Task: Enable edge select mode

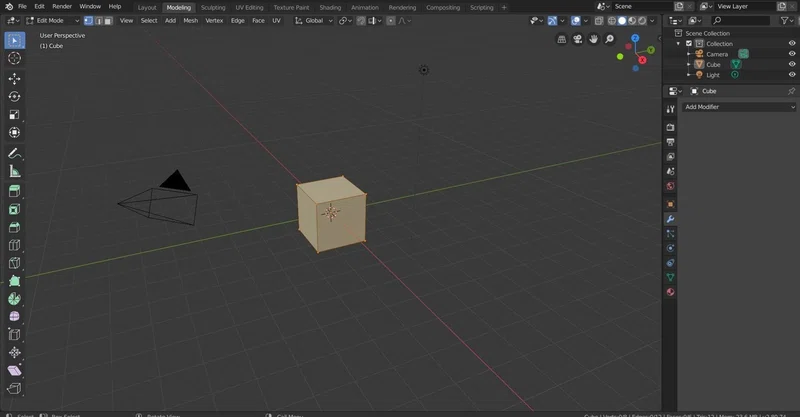Action: point(98,21)
